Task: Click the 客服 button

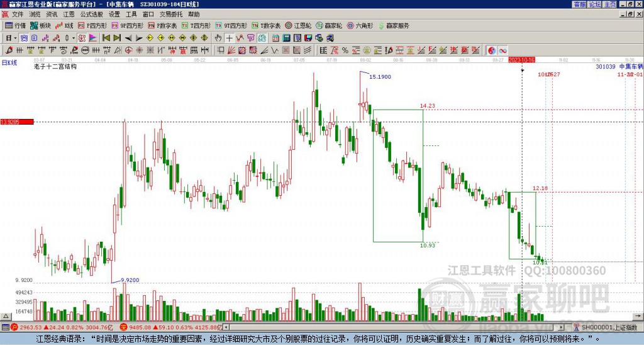Action: tap(579, 4)
